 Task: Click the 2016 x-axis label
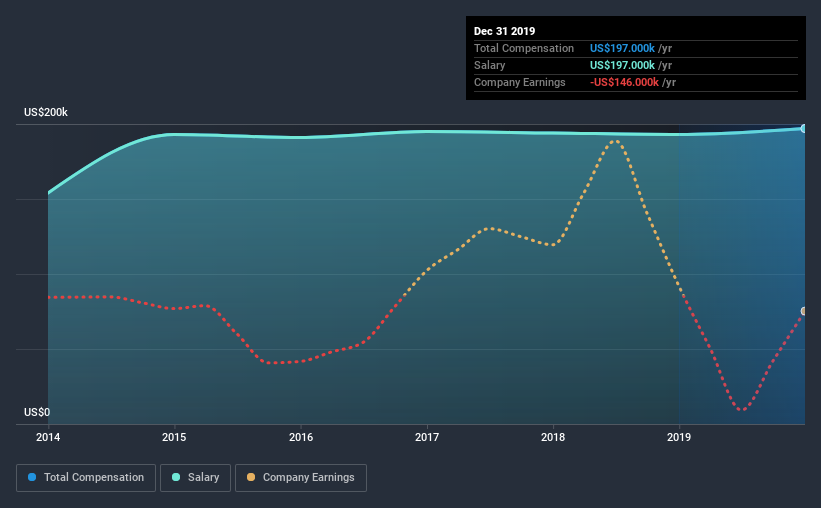coord(301,437)
